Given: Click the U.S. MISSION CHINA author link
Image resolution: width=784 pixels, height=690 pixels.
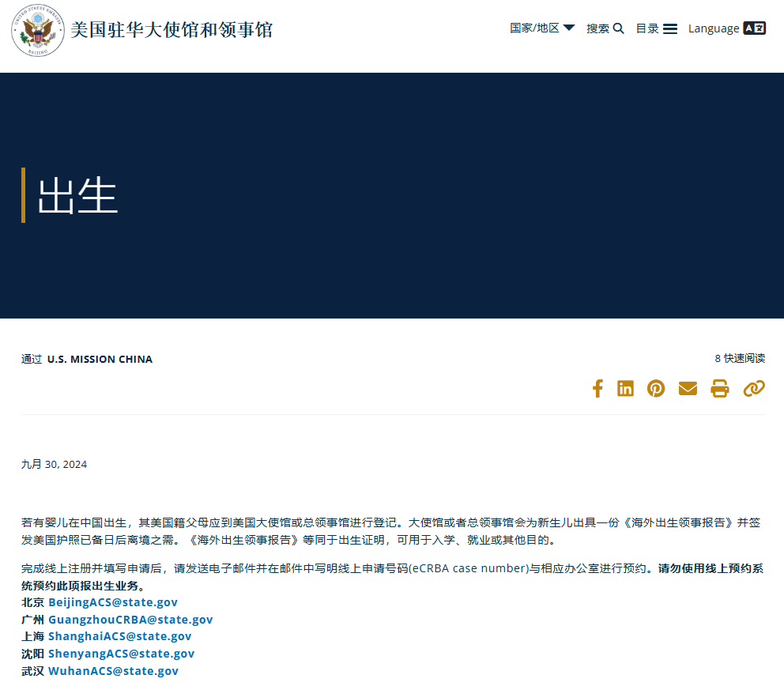Looking at the screenshot, I should click(x=100, y=359).
